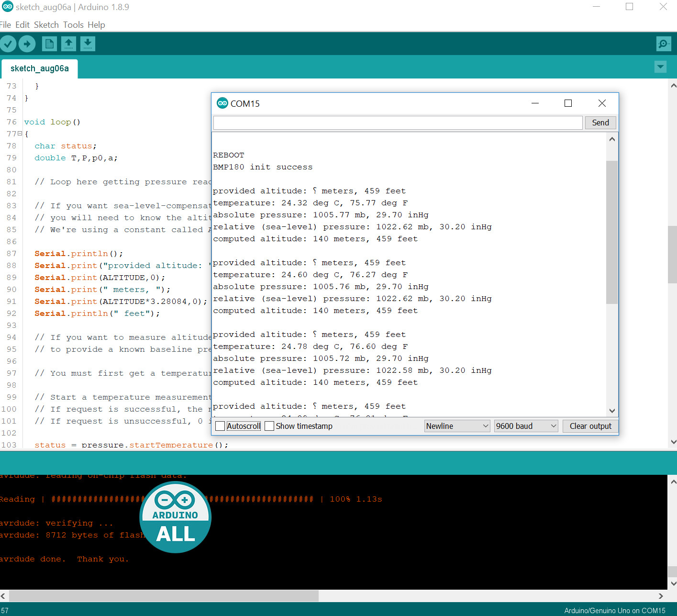Enable the Show timestamp checkbox
Image resolution: width=677 pixels, height=616 pixels.
click(269, 426)
